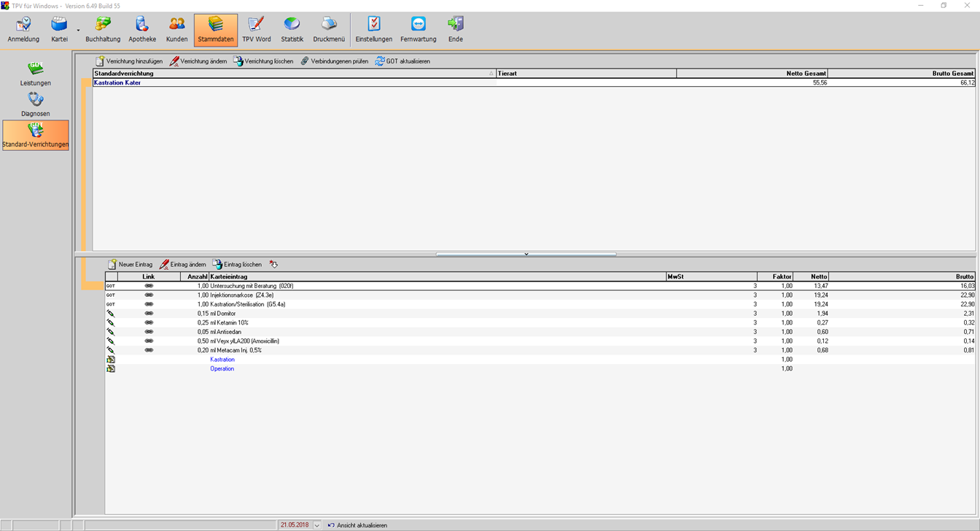Open the Anmeldung module

[x=23, y=30]
